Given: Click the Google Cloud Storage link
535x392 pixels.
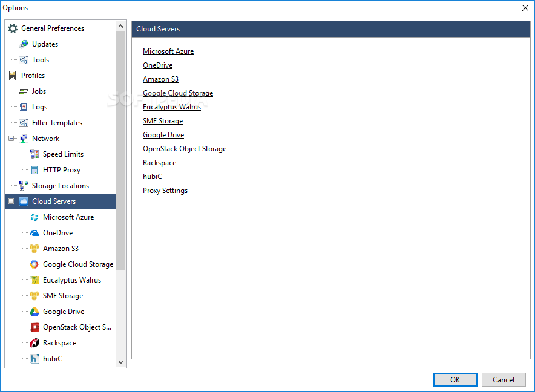Looking at the screenshot, I should point(178,93).
